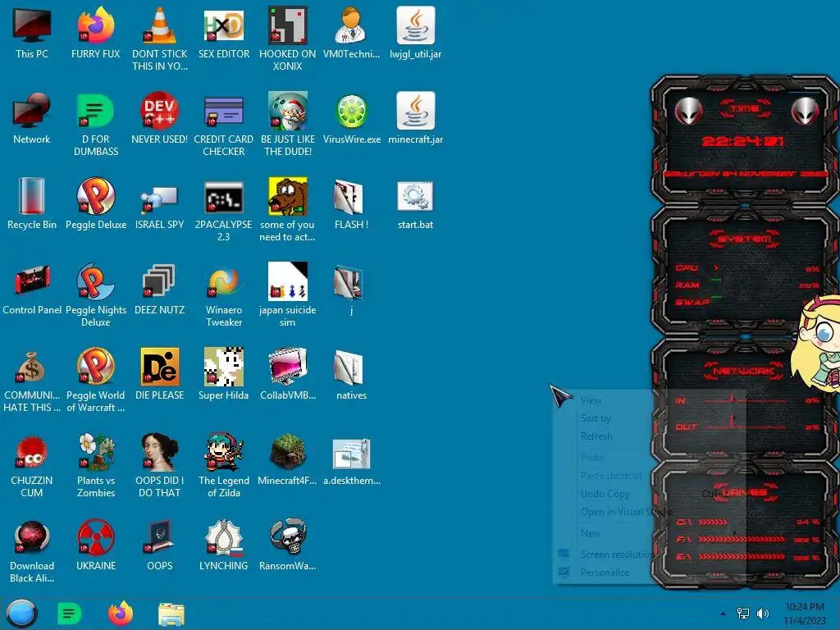Show hidden tray icons arrow
The image size is (840, 630).
click(x=724, y=614)
